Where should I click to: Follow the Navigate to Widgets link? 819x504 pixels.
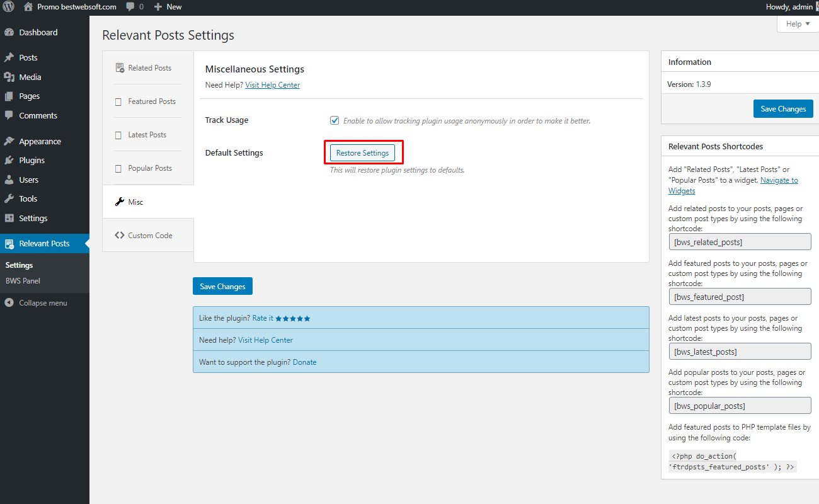[x=733, y=185]
